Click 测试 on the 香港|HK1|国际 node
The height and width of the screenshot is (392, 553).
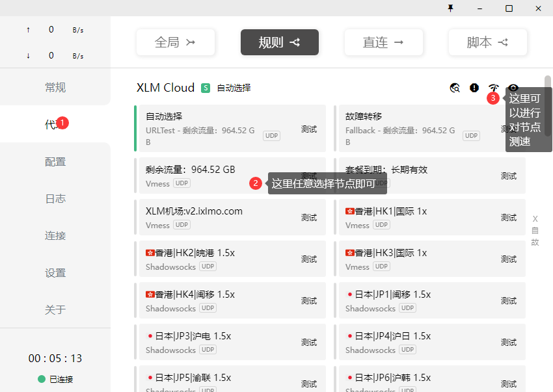coord(508,218)
